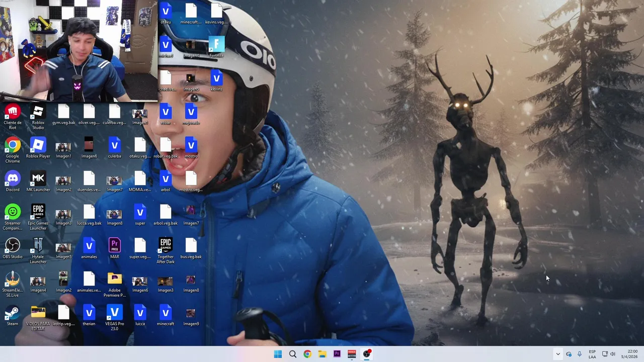This screenshot has height=362, width=644.
Task: Open OneDrive cloud tray icon
Action: click(569, 354)
